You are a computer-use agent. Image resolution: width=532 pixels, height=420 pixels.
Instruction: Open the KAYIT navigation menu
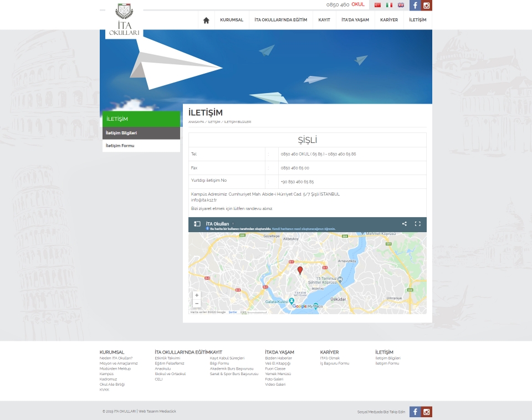pyautogui.click(x=324, y=20)
